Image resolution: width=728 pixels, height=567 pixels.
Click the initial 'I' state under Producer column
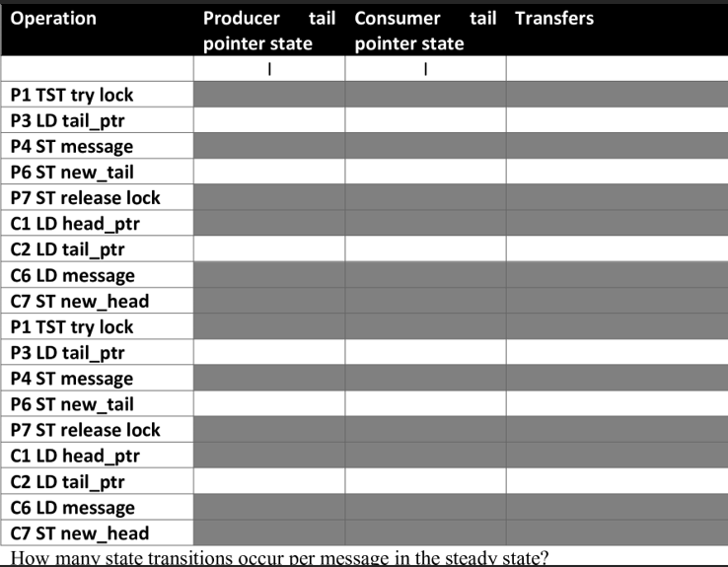269,69
